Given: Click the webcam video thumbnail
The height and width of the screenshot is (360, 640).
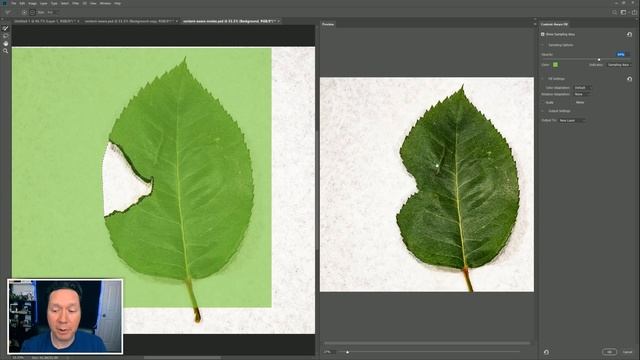Looking at the screenshot, I should click(x=65, y=316).
